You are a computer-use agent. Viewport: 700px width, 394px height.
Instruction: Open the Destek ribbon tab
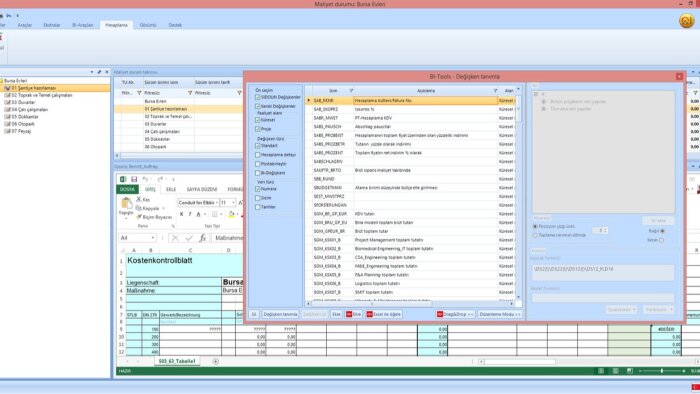click(x=175, y=25)
